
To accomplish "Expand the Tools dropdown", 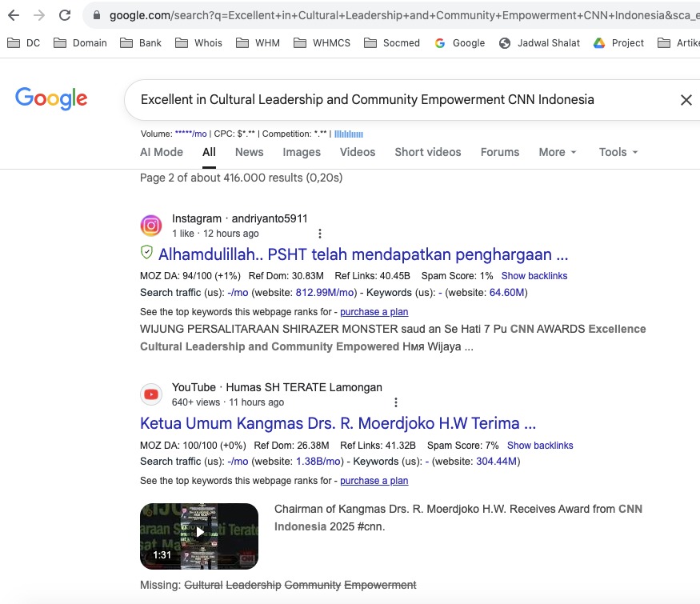I will point(618,152).
